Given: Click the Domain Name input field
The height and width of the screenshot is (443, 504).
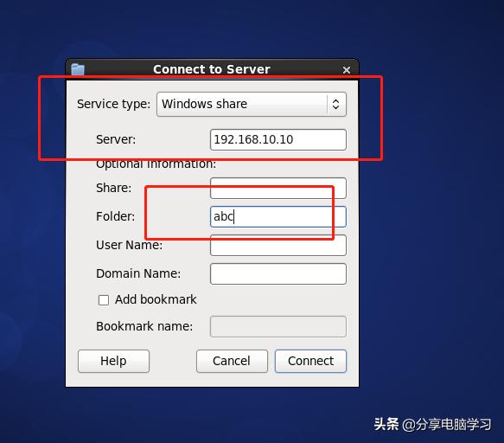Looking at the screenshot, I should click(x=278, y=273).
